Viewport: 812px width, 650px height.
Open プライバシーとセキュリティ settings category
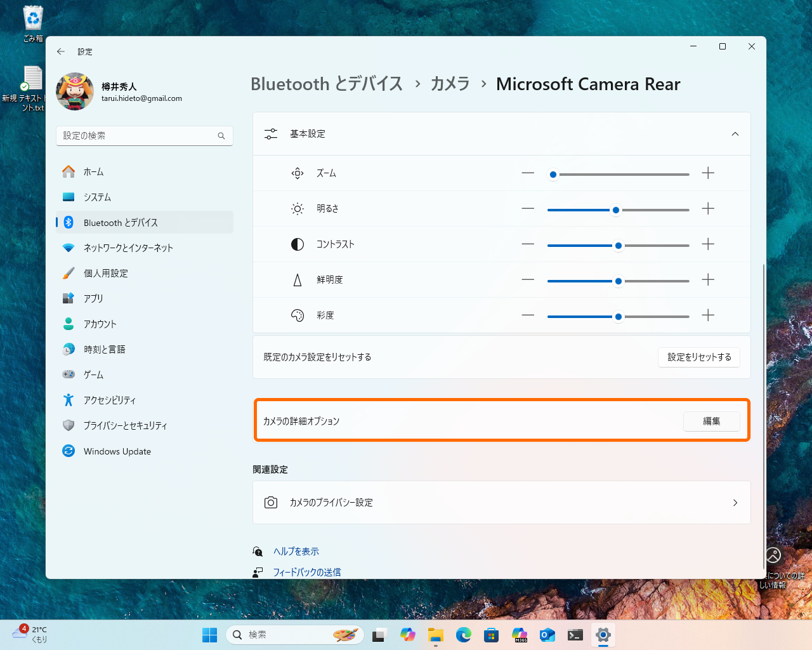pyautogui.click(x=145, y=426)
